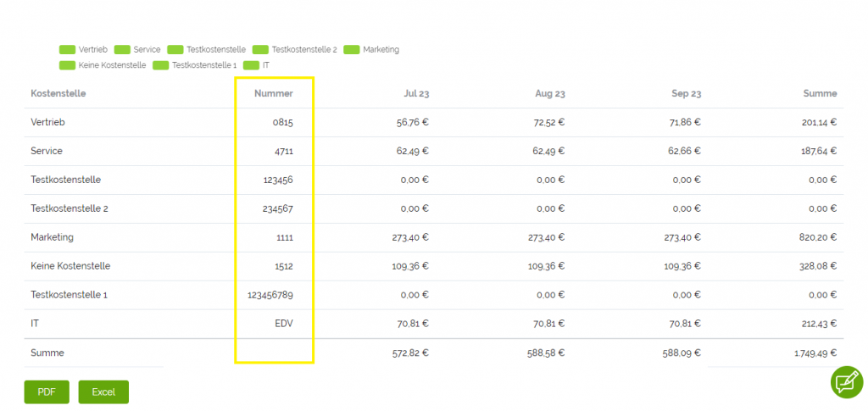The height and width of the screenshot is (411, 868).
Task: Click the Testkostenstelle 1 legend swatch
Action: click(x=161, y=65)
